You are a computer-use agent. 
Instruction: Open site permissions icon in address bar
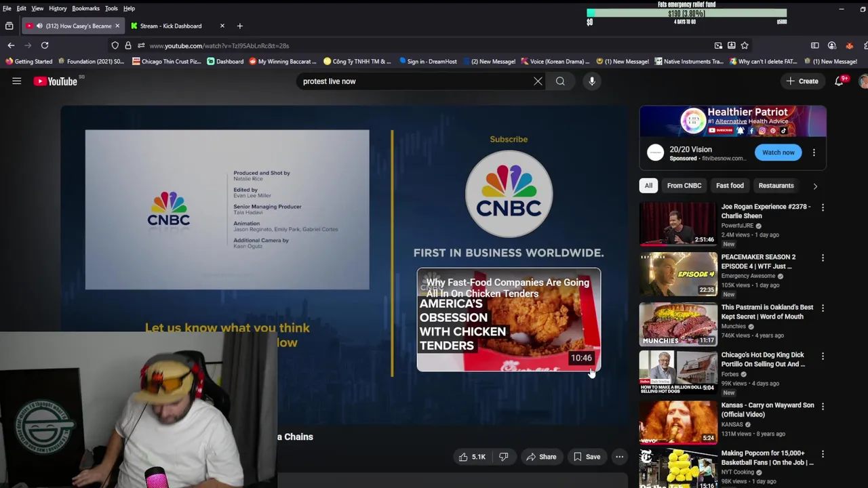click(x=140, y=45)
